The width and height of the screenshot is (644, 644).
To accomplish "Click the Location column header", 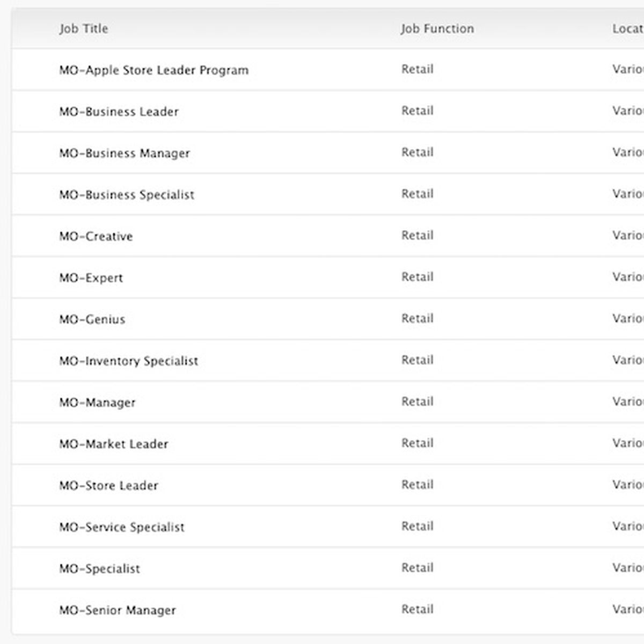I will point(627,29).
